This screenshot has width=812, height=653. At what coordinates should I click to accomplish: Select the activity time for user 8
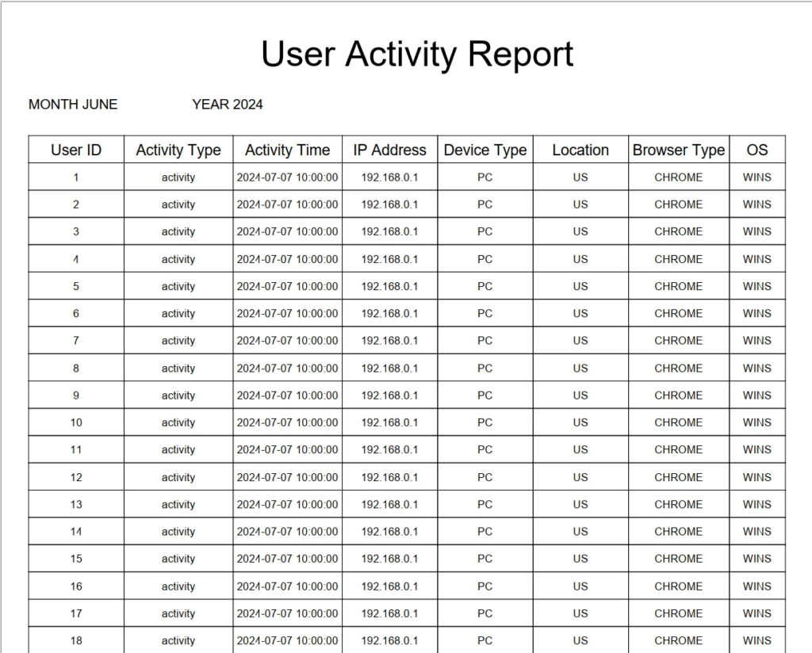click(287, 369)
